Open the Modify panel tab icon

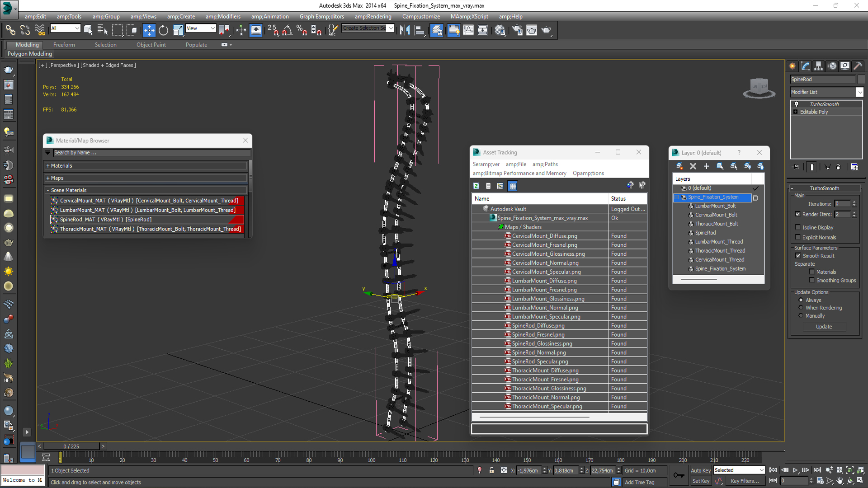(x=806, y=66)
